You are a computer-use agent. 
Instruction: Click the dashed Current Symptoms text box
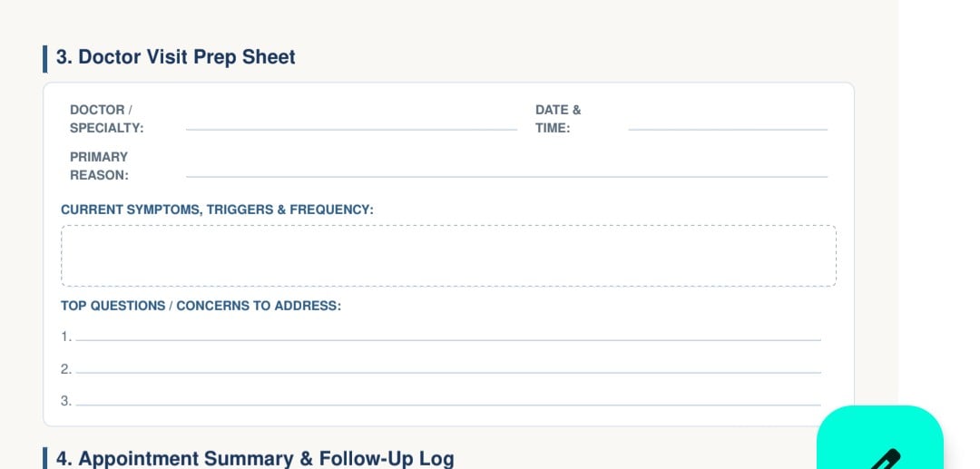(x=449, y=256)
